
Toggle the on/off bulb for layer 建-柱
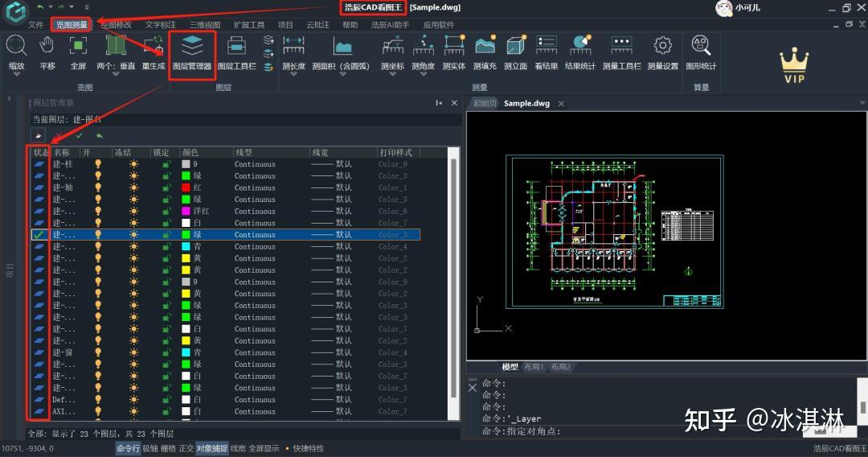pyautogui.click(x=98, y=164)
